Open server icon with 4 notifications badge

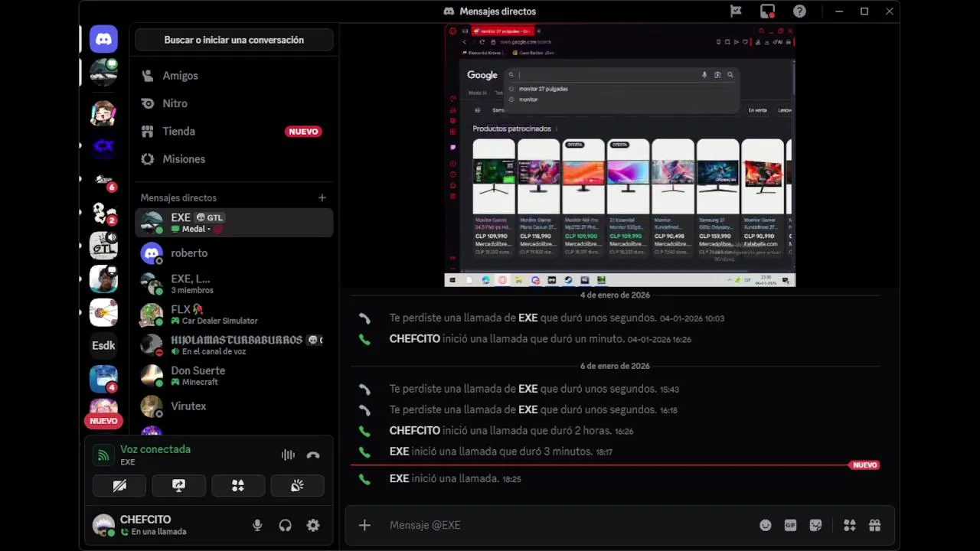[x=103, y=379]
